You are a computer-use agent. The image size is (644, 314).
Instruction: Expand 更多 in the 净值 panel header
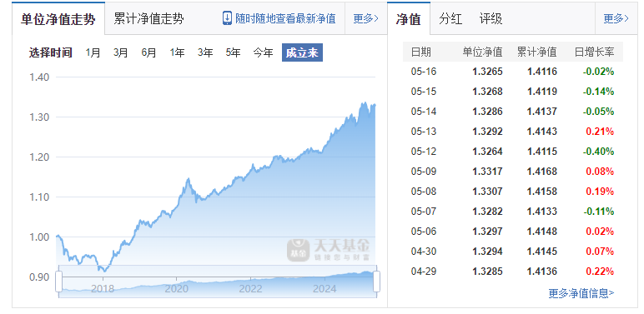click(x=616, y=18)
